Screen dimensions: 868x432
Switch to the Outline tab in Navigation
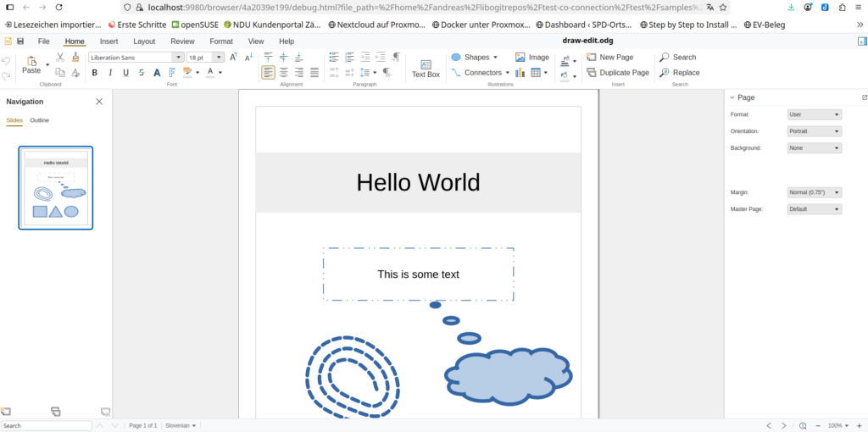click(39, 120)
